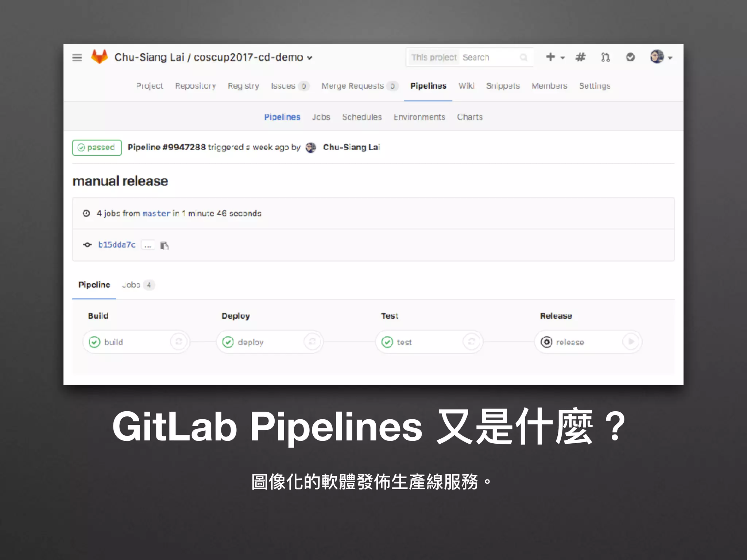Go to the Registry tab
Image resolution: width=747 pixels, height=560 pixels.
pos(243,86)
